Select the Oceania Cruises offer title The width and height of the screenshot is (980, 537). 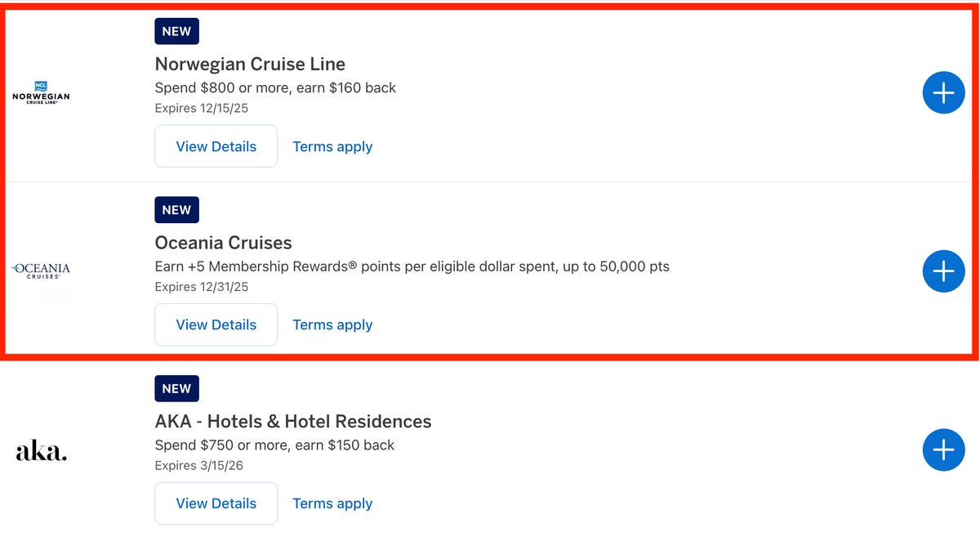tap(223, 243)
